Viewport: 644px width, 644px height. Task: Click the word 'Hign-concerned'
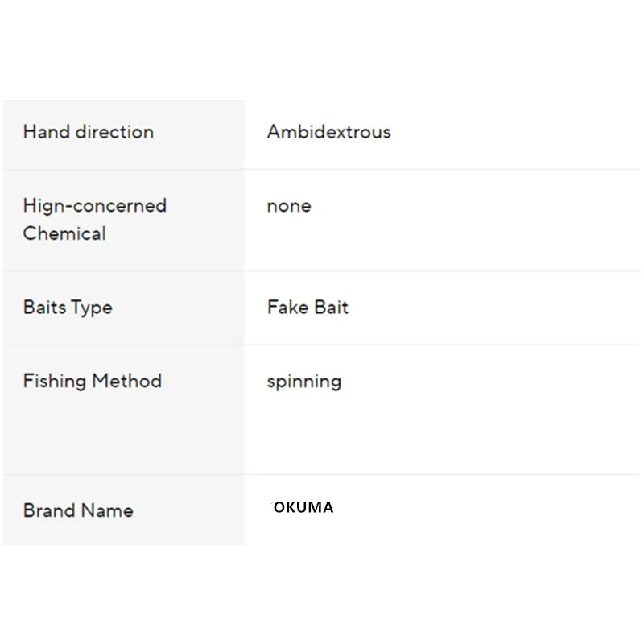pyautogui.click(x=94, y=206)
